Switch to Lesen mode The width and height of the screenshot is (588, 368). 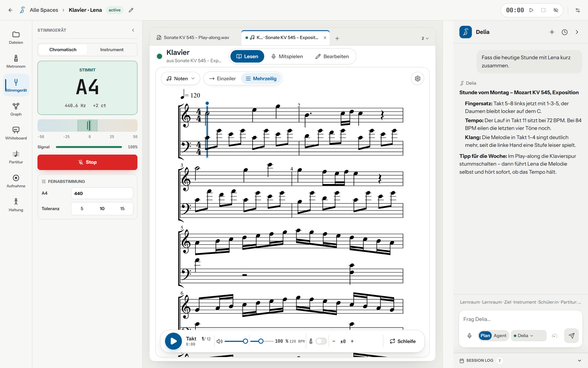[x=247, y=56]
